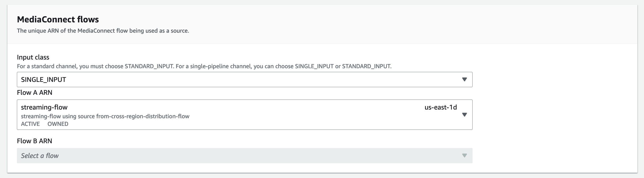The height and width of the screenshot is (178, 644).
Task: Click the us-east-1d availability zone text
Action: click(440, 107)
